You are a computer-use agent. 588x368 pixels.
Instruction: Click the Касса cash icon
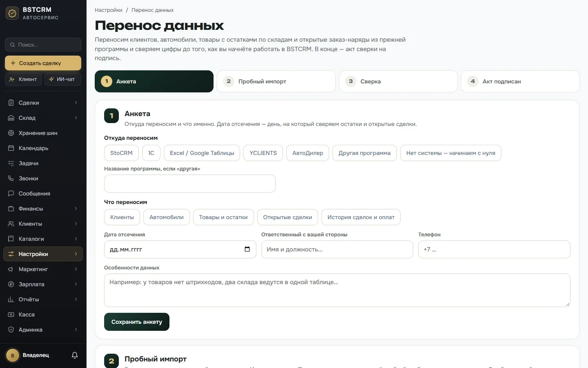tap(11, 314)
